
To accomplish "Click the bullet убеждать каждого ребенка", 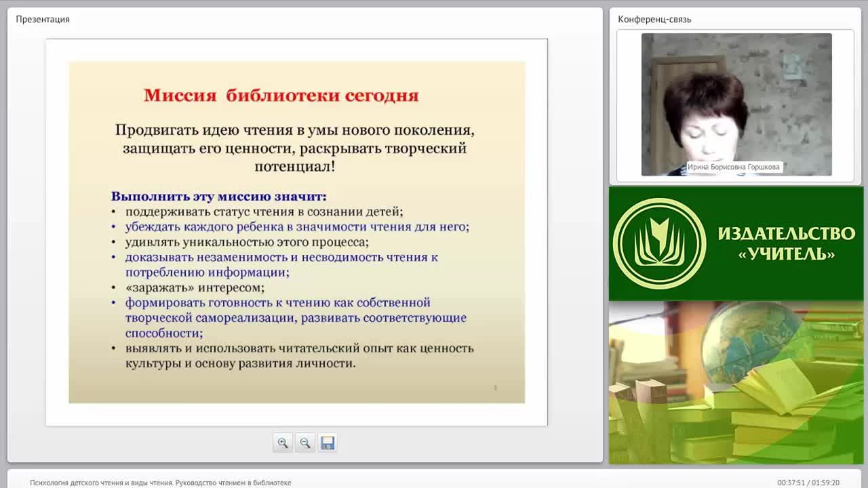I will pyautogui.click(x=297, y=227).
